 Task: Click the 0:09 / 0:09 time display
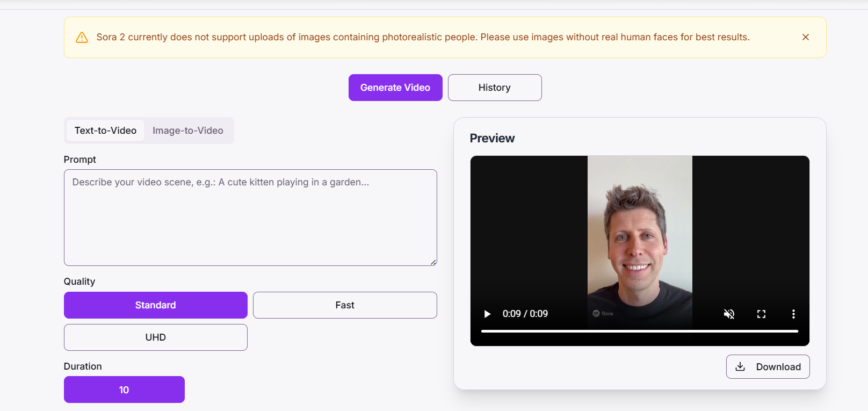point(525,314)
